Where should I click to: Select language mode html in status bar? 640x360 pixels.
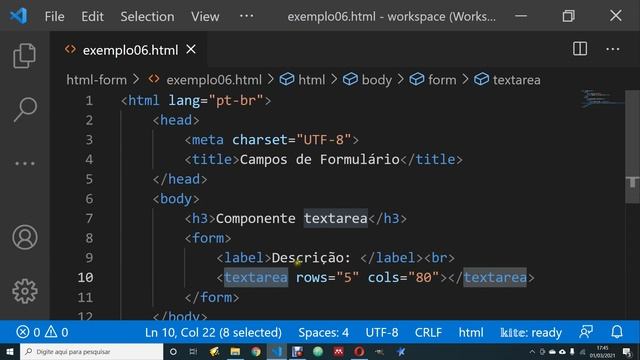click(471, 332)
